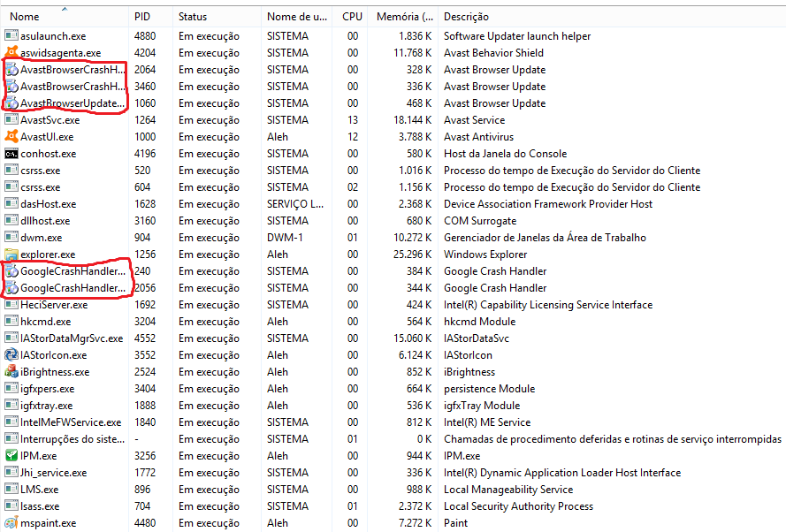Click the icon of GoogleCrashHandler PID 240
Viewport: 786px width, 532px height.
point(11,271)
